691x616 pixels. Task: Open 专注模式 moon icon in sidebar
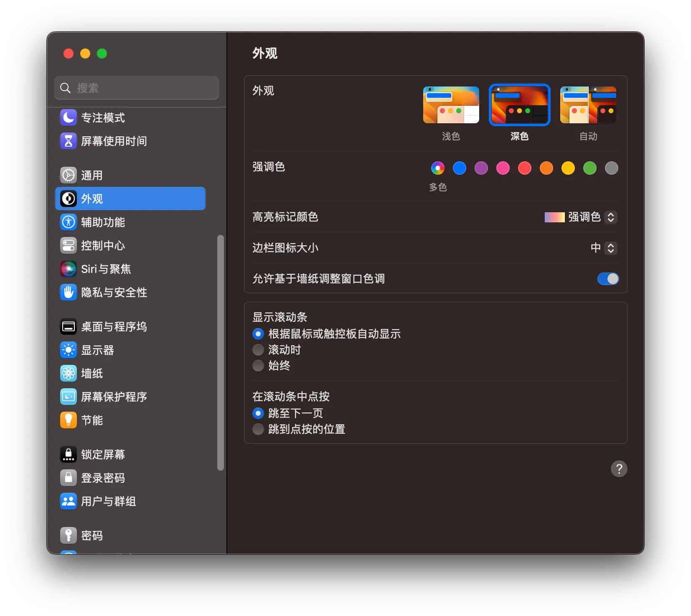(69, 117)
